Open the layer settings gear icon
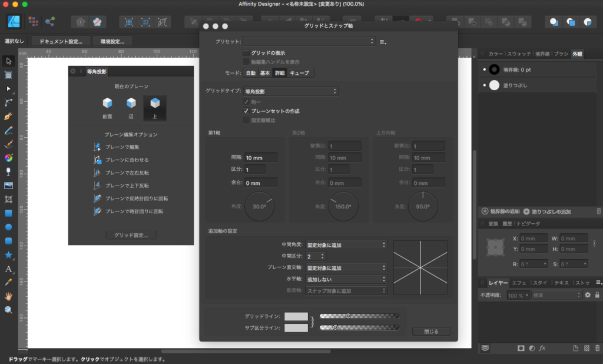603x364 pixels. point(587,294)
